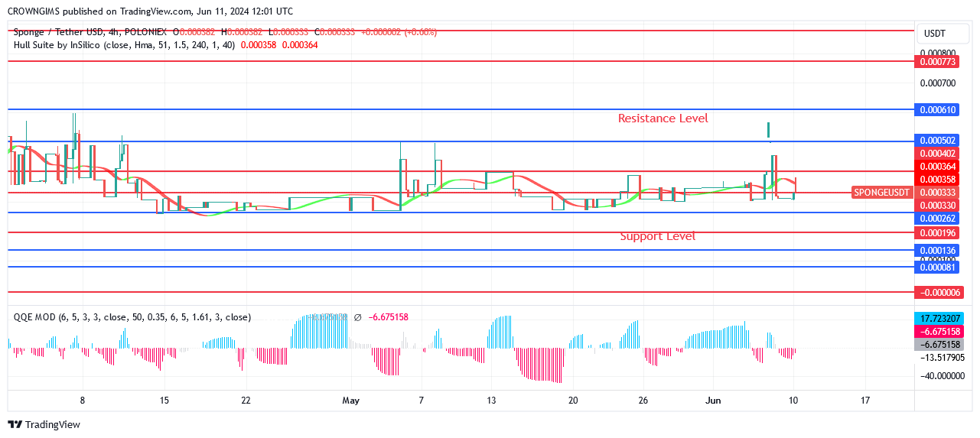
Task: Click the 0.000610 blue price label
Action: coord(938,110)
